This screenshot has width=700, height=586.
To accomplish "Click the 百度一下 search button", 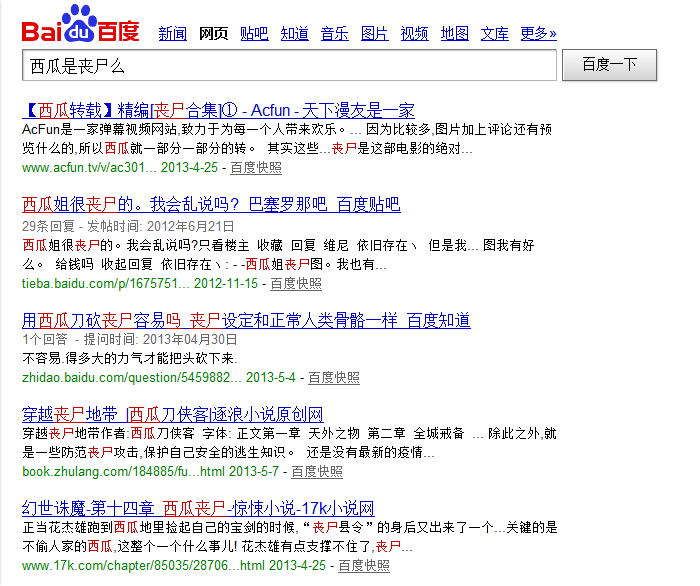I will coord(609,65).
